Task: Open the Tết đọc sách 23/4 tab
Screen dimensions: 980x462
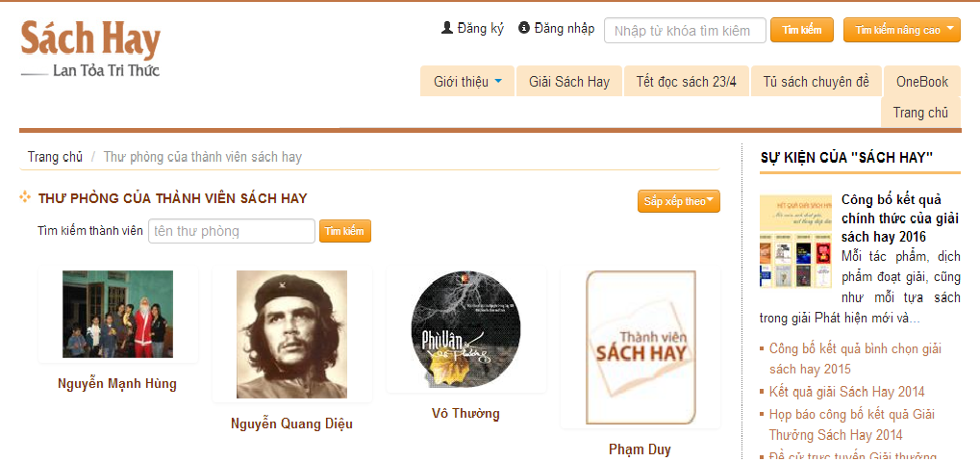Action: [x=687, y=81]
